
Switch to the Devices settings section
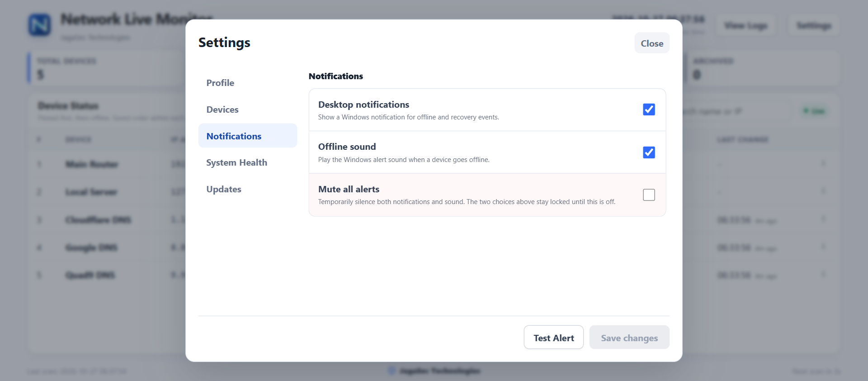[x=247, y=110]
